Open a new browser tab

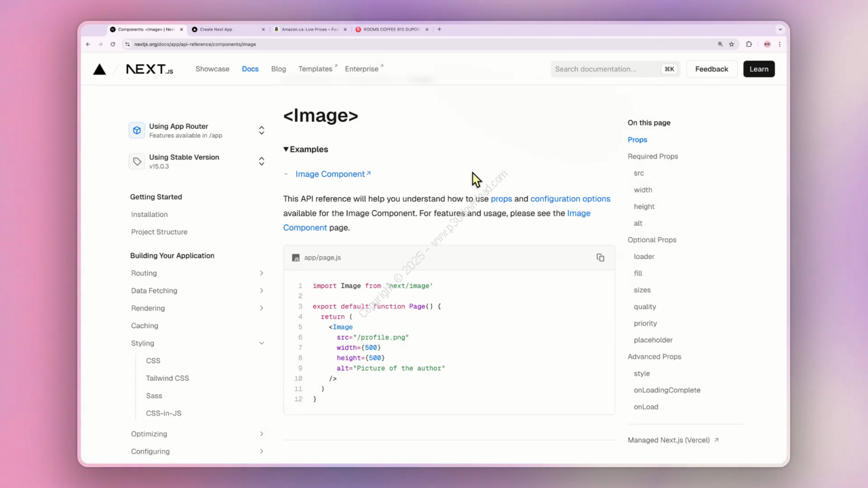[439, 29]
